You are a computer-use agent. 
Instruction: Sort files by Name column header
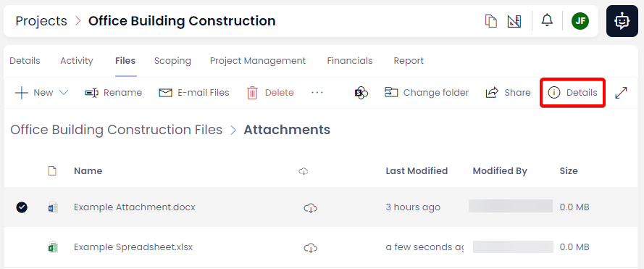coord(88,170)
